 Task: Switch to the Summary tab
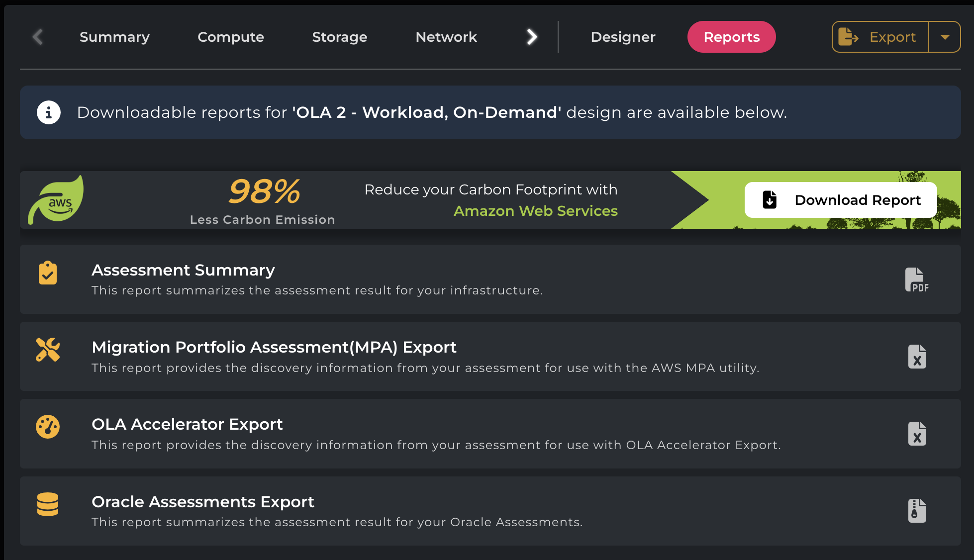coord(114,37)
